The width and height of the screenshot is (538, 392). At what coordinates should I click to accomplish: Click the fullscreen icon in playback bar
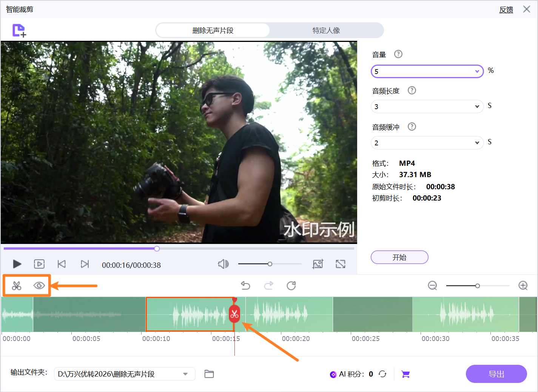[340, 264]
